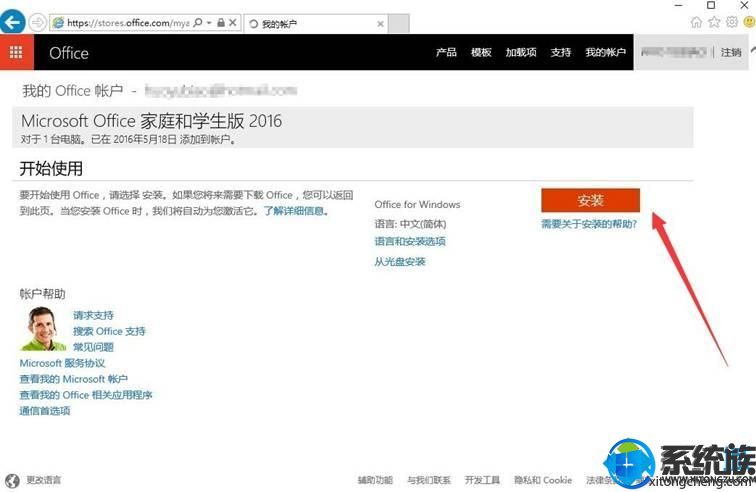Click 请求支持 link
Image resolution: width=756 pixels, height=492 pixels.
[93, 315]
